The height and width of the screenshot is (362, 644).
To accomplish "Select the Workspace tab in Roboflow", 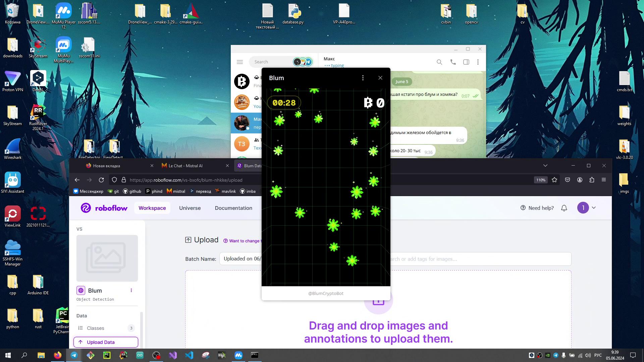I will coord(152,208).
